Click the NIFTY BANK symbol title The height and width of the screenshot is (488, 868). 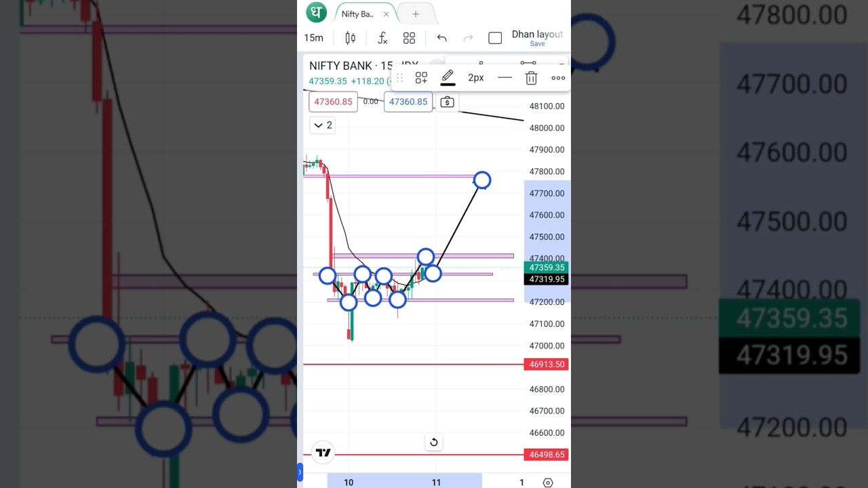point(340,66)
